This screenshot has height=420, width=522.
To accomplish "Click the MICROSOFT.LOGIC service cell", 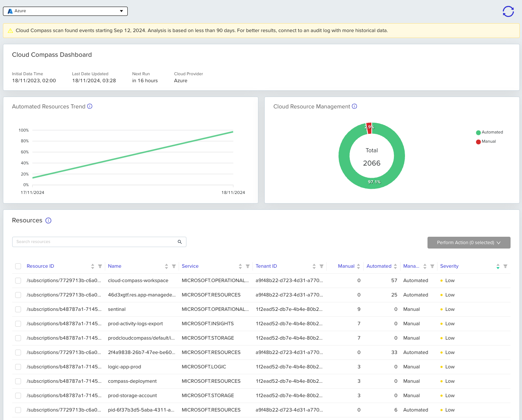I will pyautogui.click(x=204, y=367).
